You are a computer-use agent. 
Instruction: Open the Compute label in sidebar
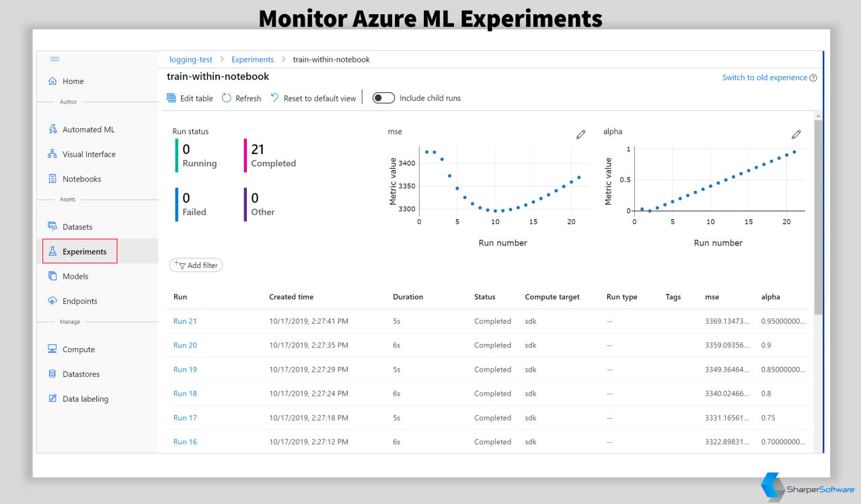(x=79, y=349)
